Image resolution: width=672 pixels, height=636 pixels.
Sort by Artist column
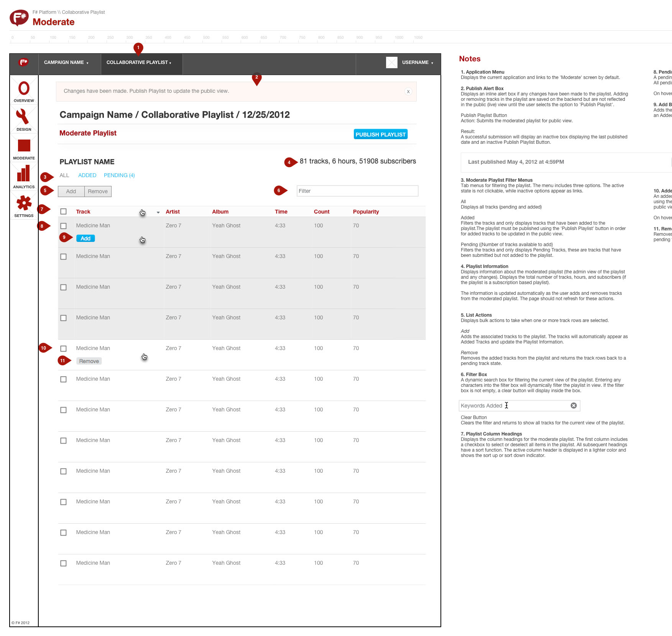173,212
